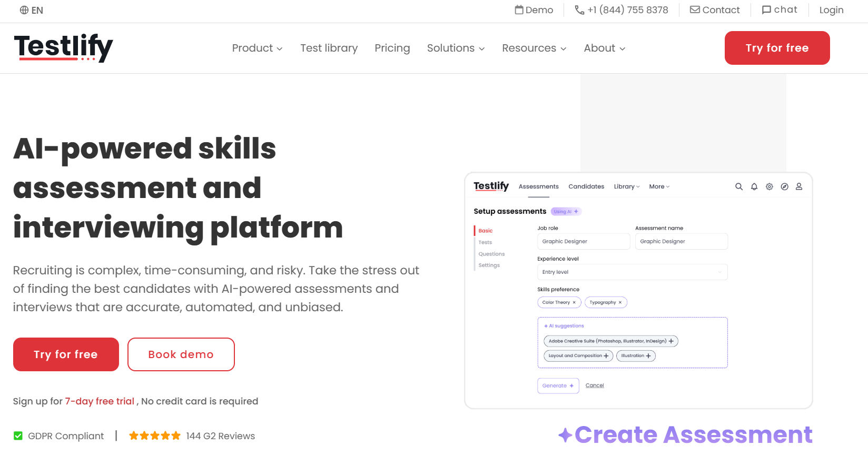Expand the Library dropdown in the preview
Viewport: 868px width, 455px height.
[627, 186]
